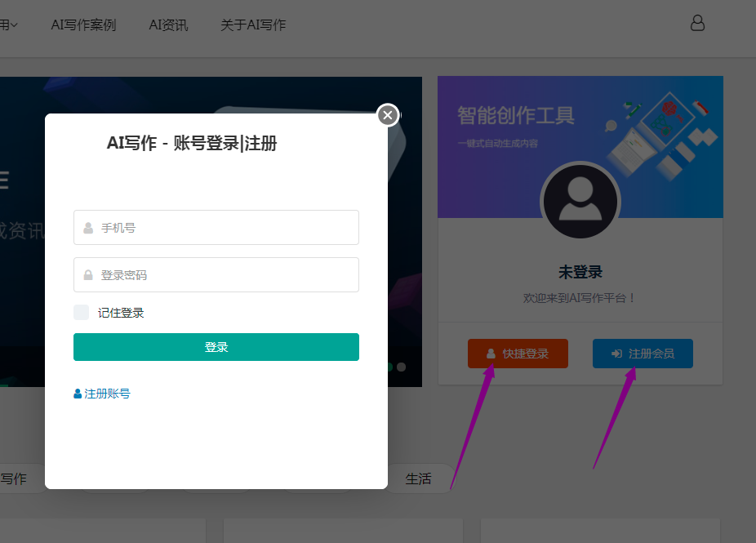Click the blue 注册会员 button
756x543 pixels.
(x=643, y=354)
